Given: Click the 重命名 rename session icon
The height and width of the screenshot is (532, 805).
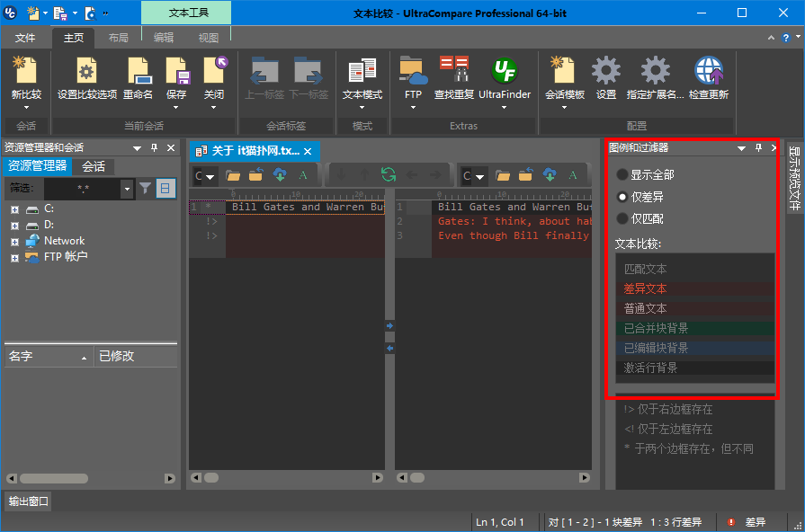Looking at the screenshot, I should [x=139, y=71].
